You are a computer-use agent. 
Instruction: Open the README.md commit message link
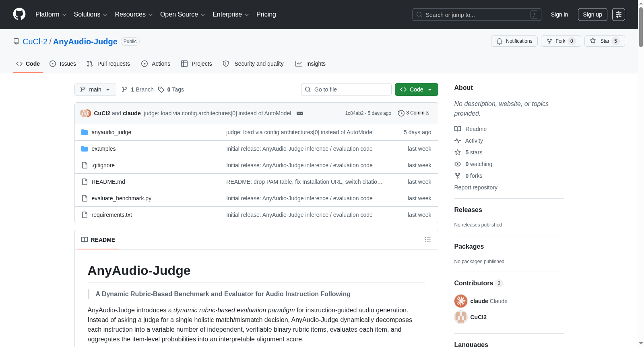click(304, 182)
